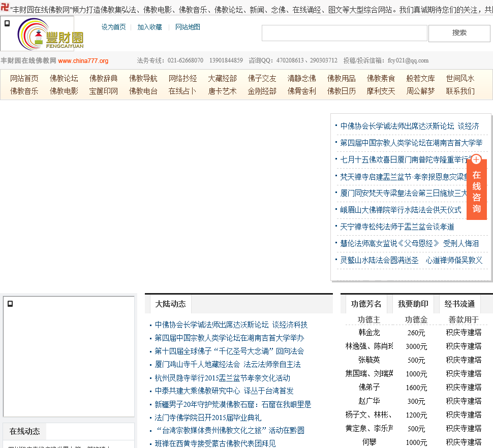Image resolution: width=493 pixels, height=448 pixels.
Task: Open 摩利支天 navigation item
Action: [381, 91]
